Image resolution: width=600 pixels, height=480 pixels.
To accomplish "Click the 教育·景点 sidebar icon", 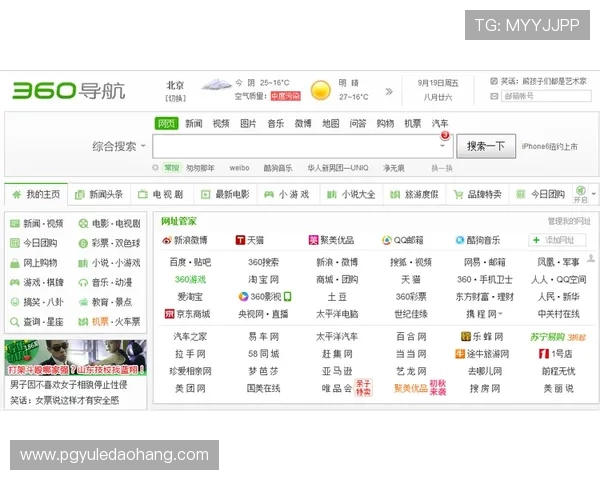I will 83,302.
